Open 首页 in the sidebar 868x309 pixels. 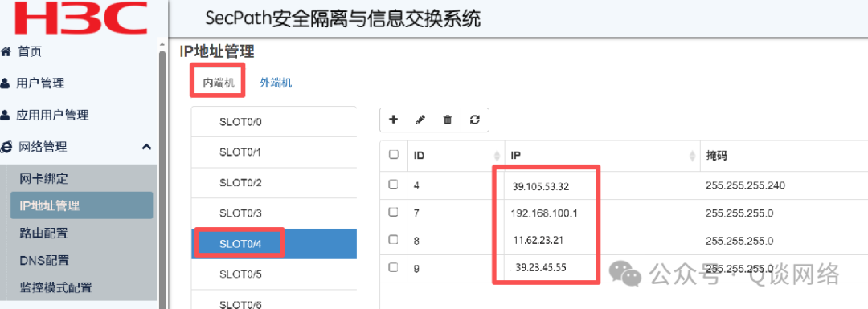[30, 52]
